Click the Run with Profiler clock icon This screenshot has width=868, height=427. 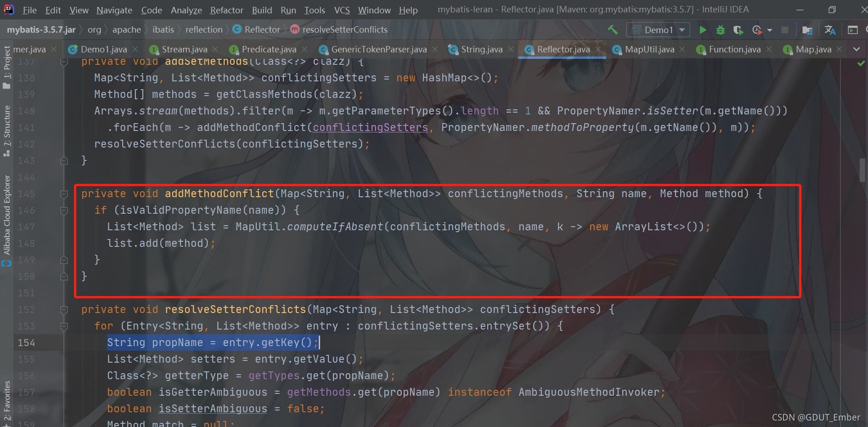tap(757, 30)
